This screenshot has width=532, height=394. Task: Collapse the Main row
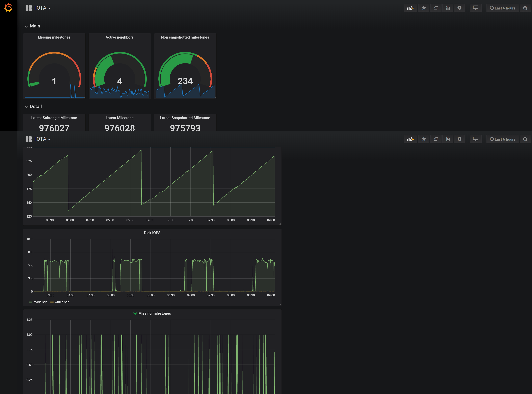pos(33,26)
